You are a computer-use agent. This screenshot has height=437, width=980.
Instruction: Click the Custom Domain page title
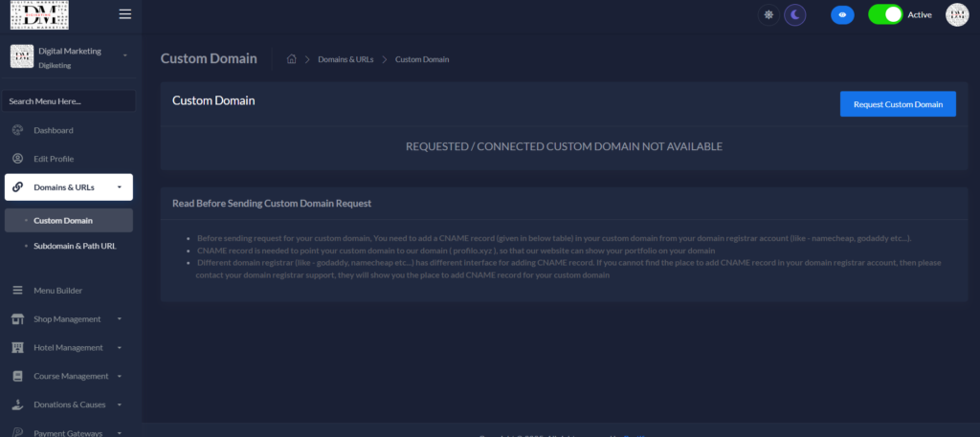click(209, 58)
